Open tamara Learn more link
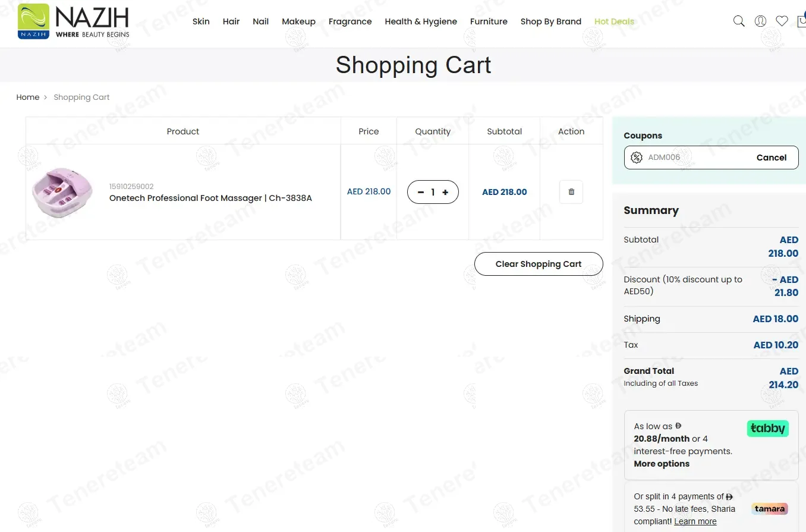The height and width of the screenshot is (532, 806). tap(695, 521)
